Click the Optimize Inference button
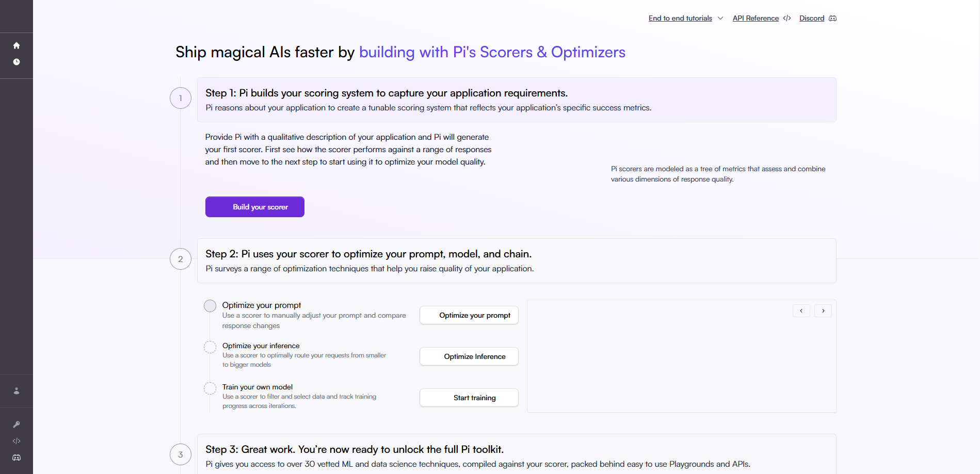 pos(469,356)
